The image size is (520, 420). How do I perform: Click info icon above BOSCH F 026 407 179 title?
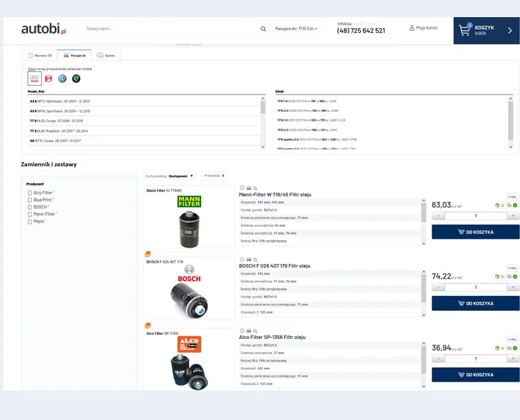(242, 259)
